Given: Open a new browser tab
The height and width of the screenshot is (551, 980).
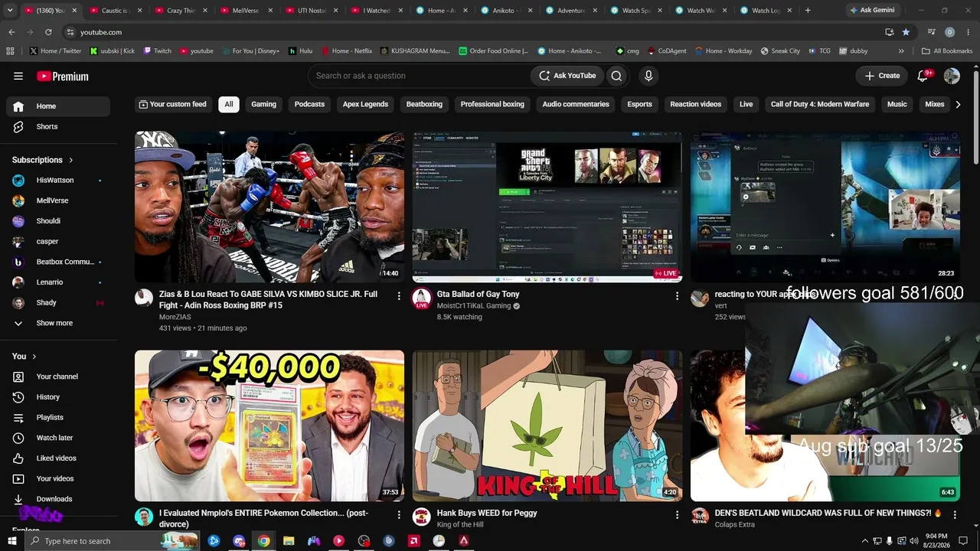Looking at the screenshot, I should click(807, 11).
